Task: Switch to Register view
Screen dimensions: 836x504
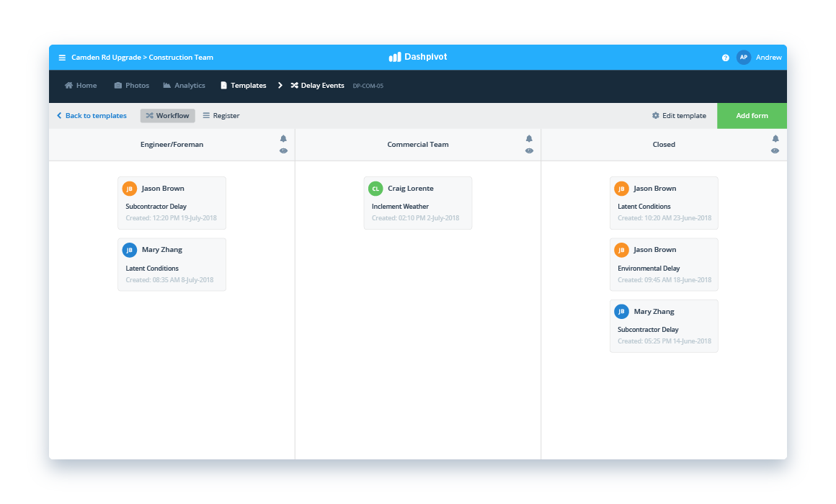Action: coord(221,116)
